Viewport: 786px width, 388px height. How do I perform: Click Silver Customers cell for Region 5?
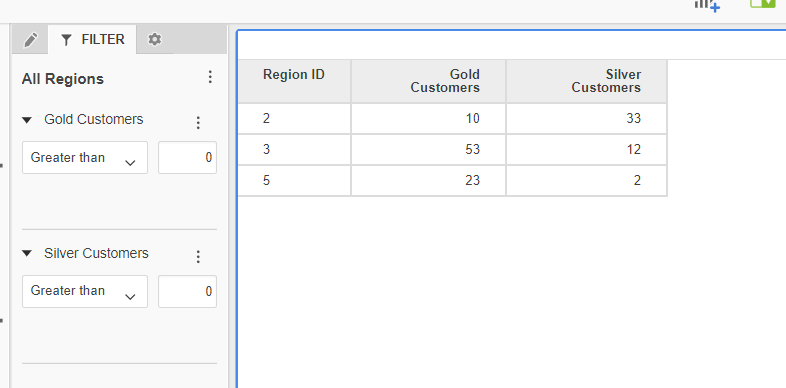point(586,180)
